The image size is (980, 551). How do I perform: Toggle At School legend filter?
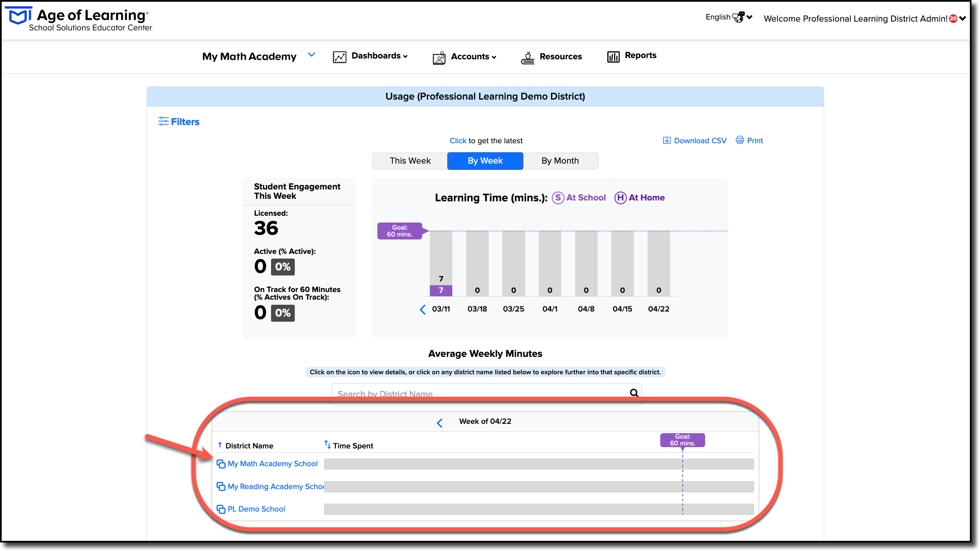tap(579, 198)
